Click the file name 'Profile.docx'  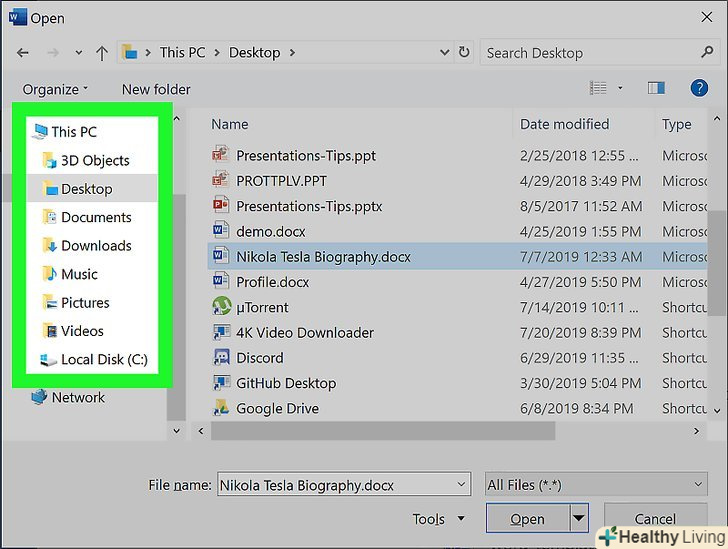(273, 282)
